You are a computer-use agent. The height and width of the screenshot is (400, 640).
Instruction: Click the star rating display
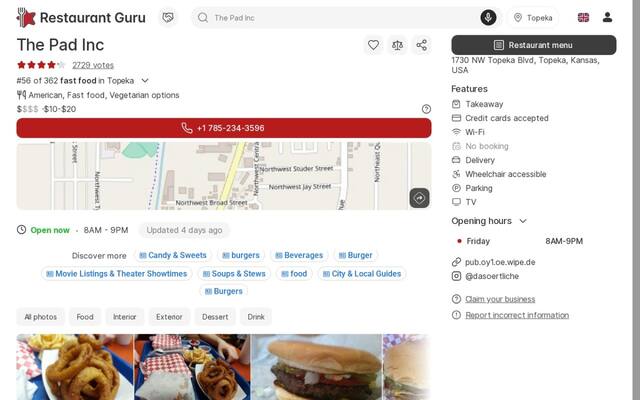pos(41,65)
